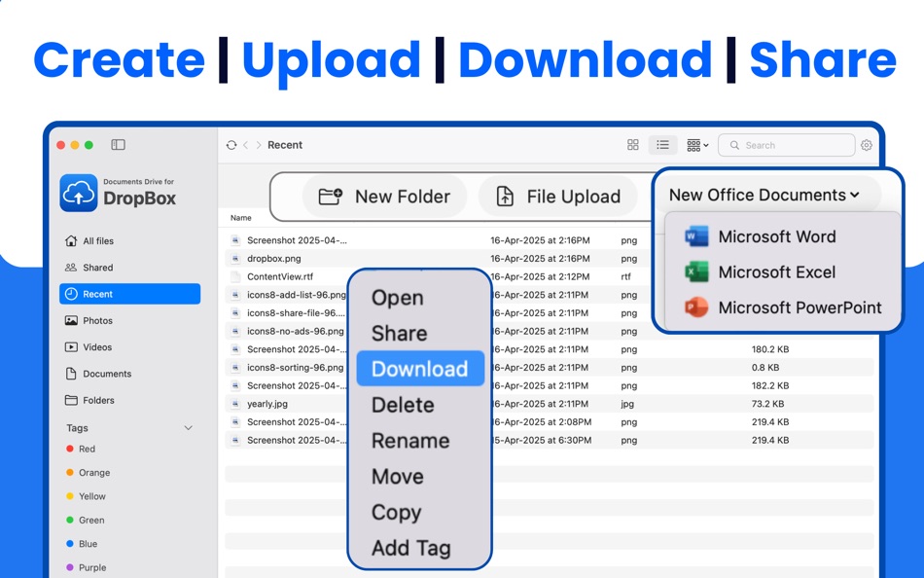Click 16-Apr-2025 at 2:12PM date cell
Image resolution: width=924 pixels, height=578 pixels.
coord(540,276)
